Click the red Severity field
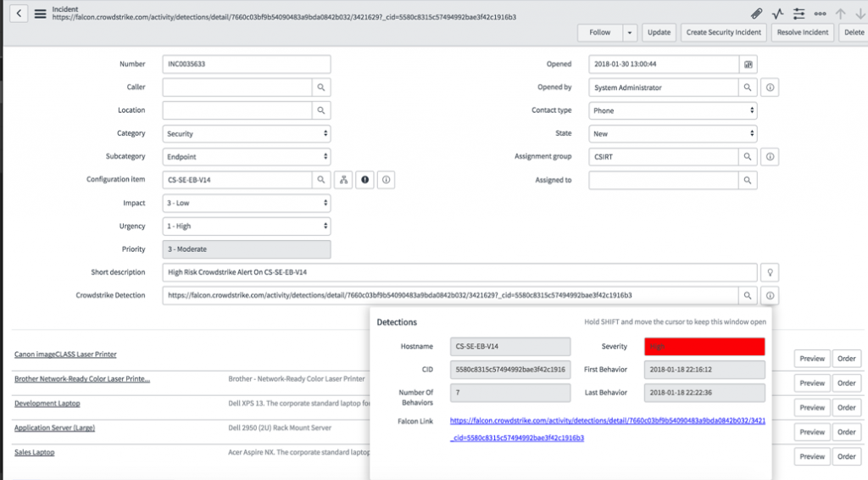 pyautogui.click(x=704, y=347)
